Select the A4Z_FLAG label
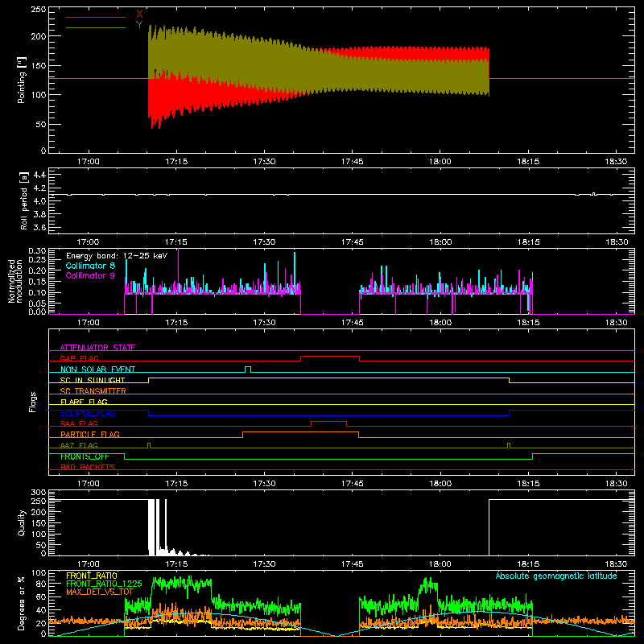This screenshot has height=644, width=644. tap(79, 445)
